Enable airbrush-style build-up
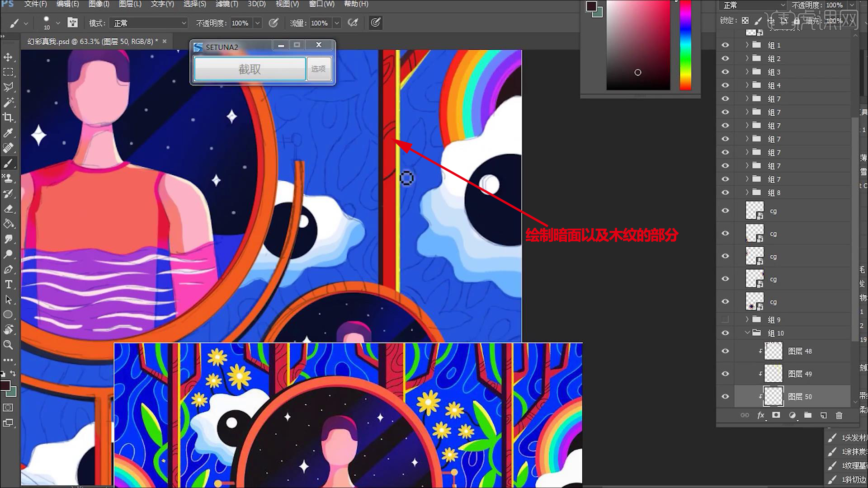 click(353, 23)
